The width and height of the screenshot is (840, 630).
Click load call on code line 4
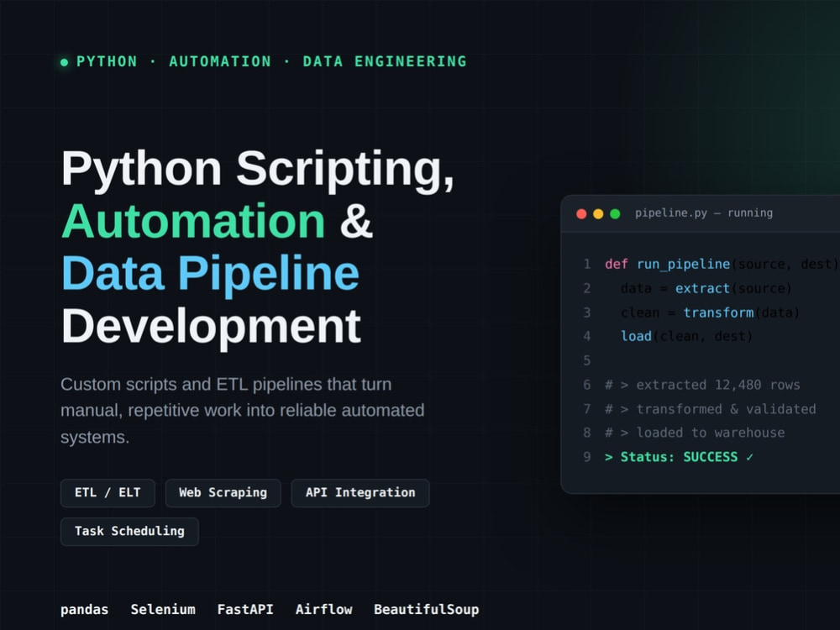pos(636,337)
